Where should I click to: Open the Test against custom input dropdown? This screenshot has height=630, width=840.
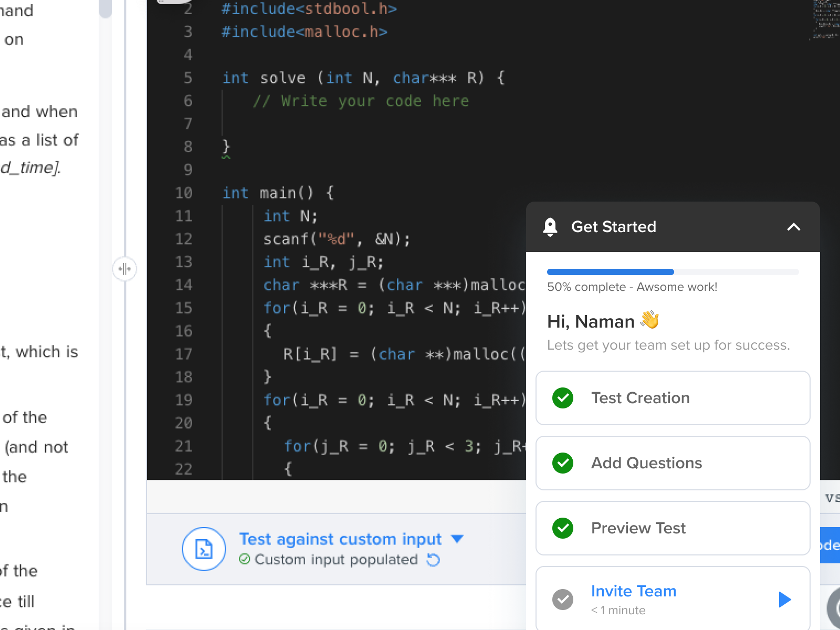point(457,539)
